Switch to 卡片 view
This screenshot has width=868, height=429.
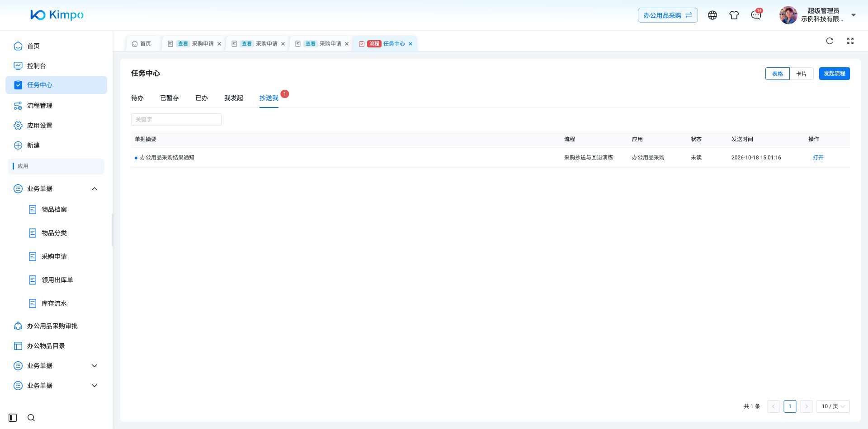(x=802, y=74)
